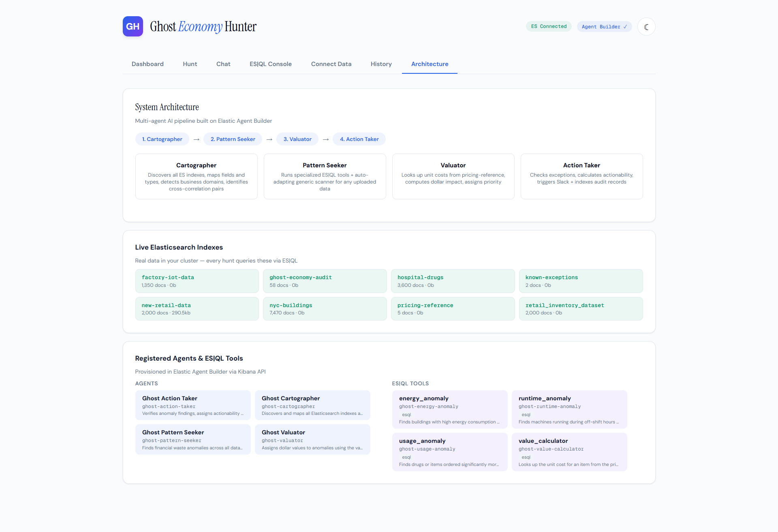
Task: Select the pricing-reference index
Action: click(453, 309)
